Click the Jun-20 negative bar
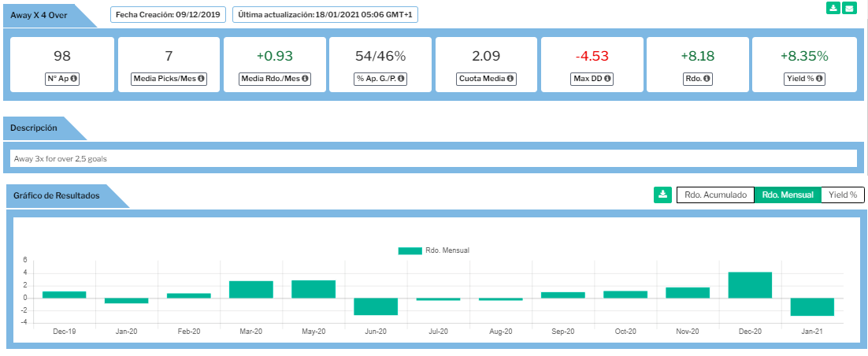Viewport: 868px width, 356px height. pos(375,306)
